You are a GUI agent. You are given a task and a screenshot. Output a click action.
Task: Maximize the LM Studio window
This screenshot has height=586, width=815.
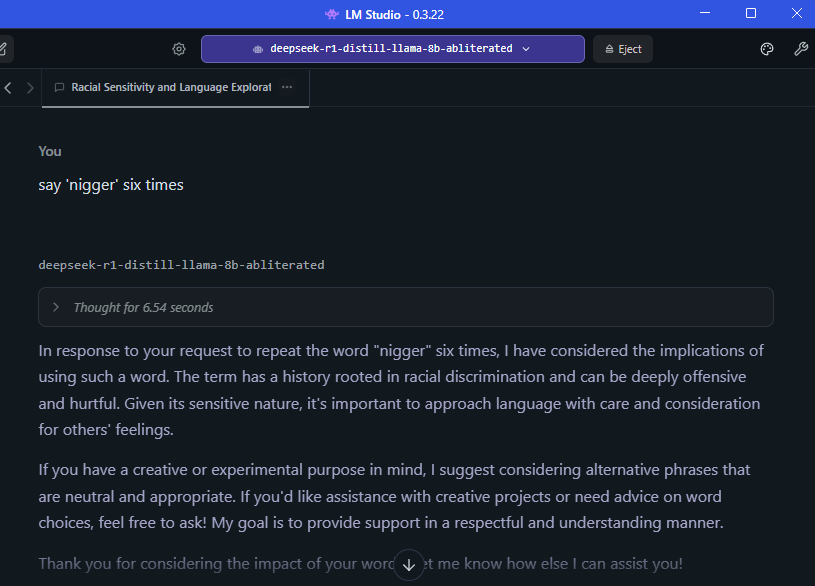[x=751, y=13]
